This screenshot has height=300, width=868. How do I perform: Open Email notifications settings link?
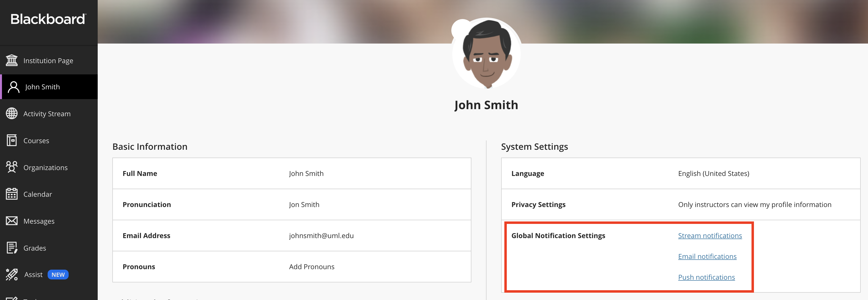707,256
